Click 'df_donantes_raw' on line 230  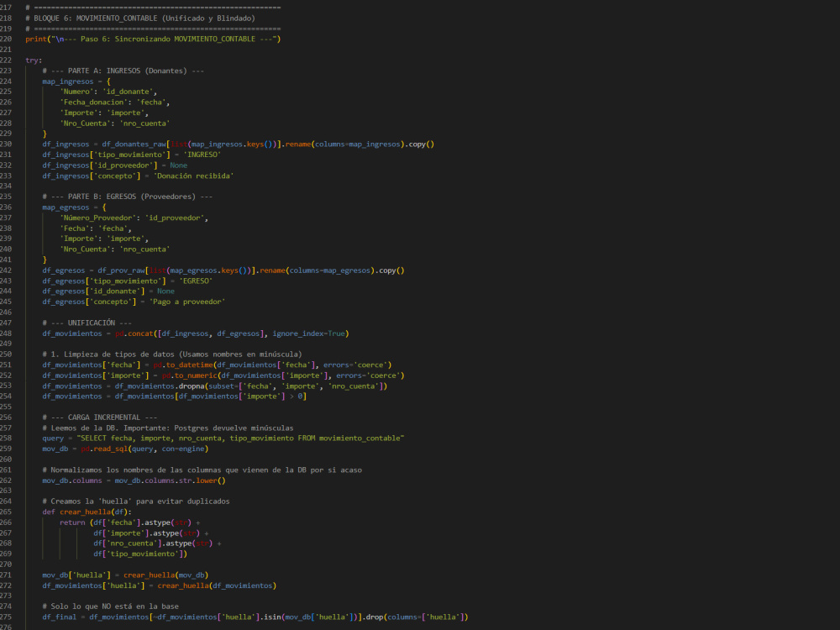pos(134,144)
